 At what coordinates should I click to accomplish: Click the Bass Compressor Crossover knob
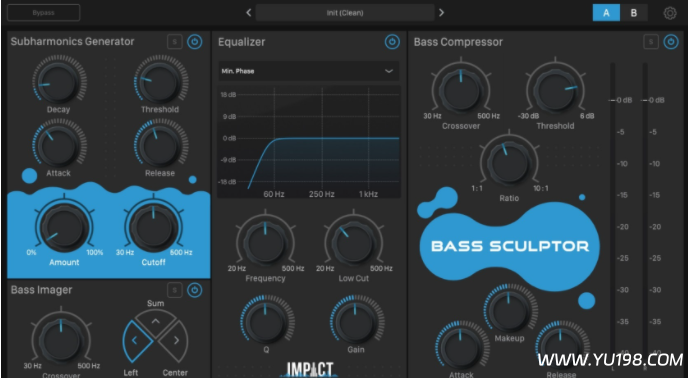(461, 90)
